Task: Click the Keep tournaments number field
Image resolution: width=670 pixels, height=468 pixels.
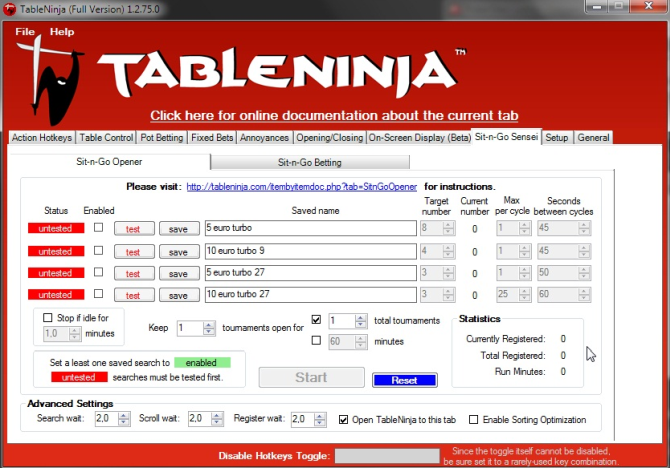Action: click(x=190, y=328)
